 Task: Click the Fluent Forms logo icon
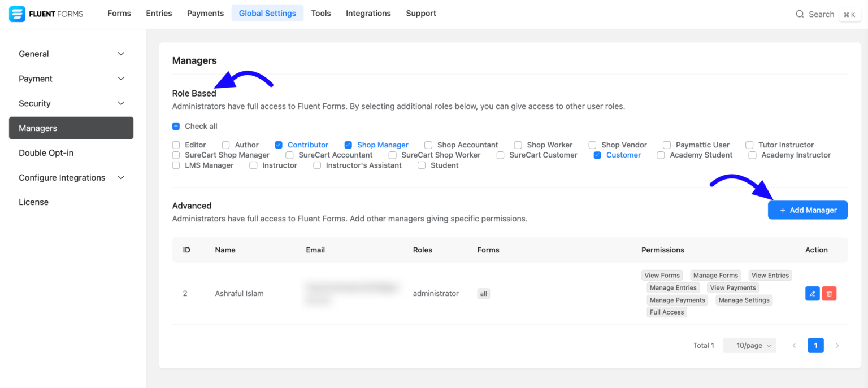(x=16, y=13)
